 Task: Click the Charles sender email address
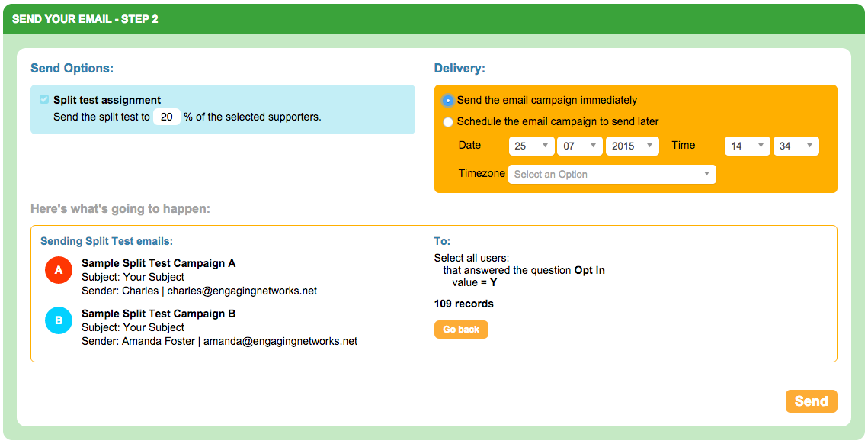pyautogui.click(x=242, y=291)
